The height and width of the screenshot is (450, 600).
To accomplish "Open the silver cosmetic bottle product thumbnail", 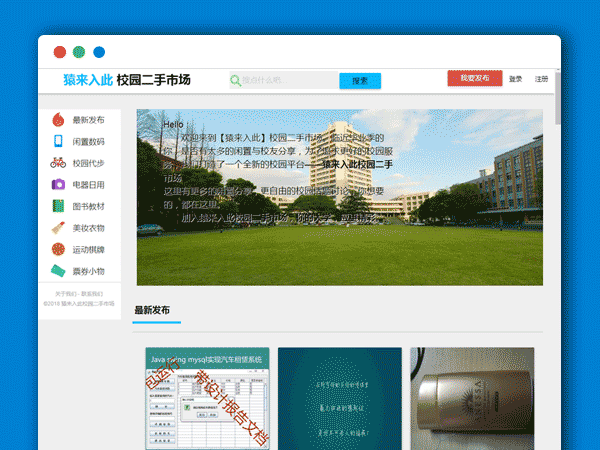I will pos(472,395).
